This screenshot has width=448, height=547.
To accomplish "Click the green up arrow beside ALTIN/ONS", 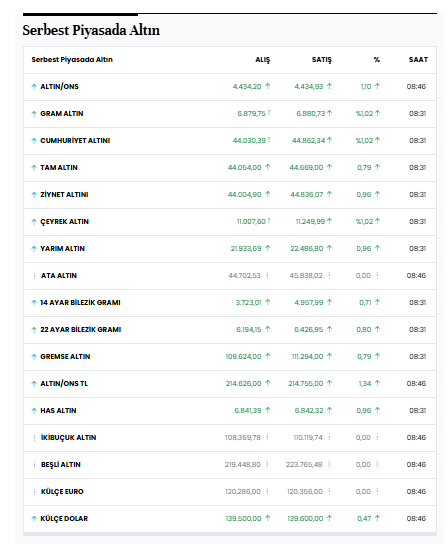I will point(34,87).
